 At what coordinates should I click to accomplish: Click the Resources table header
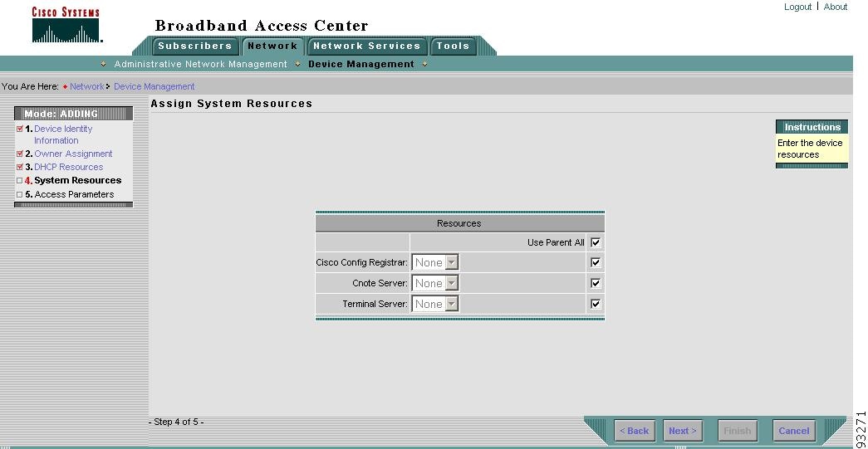point(459,223)
